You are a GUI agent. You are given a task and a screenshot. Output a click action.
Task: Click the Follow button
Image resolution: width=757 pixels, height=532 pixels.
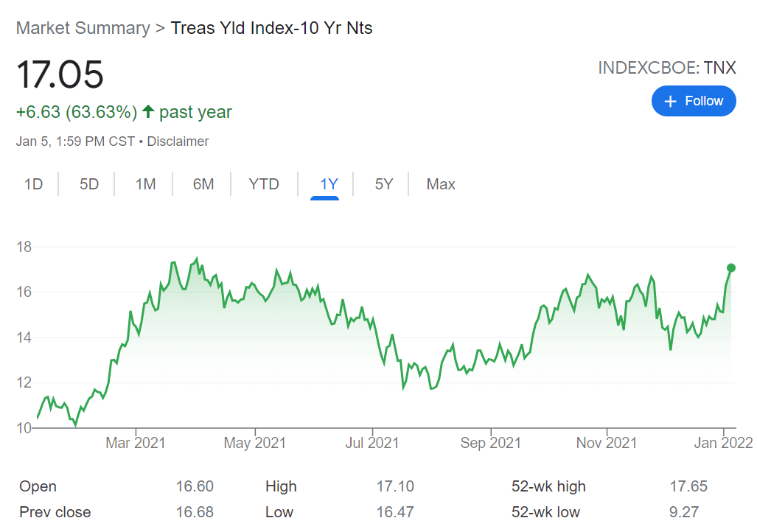click(x=693, y=102)
